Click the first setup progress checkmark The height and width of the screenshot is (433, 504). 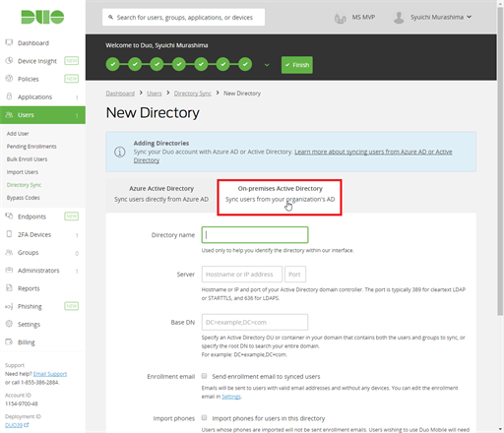112,64
